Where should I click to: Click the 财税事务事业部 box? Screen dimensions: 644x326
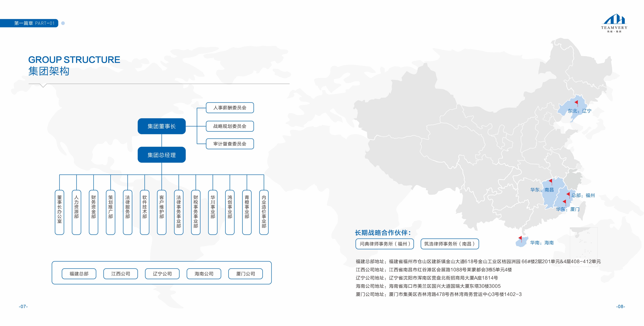tap(196, 212)
